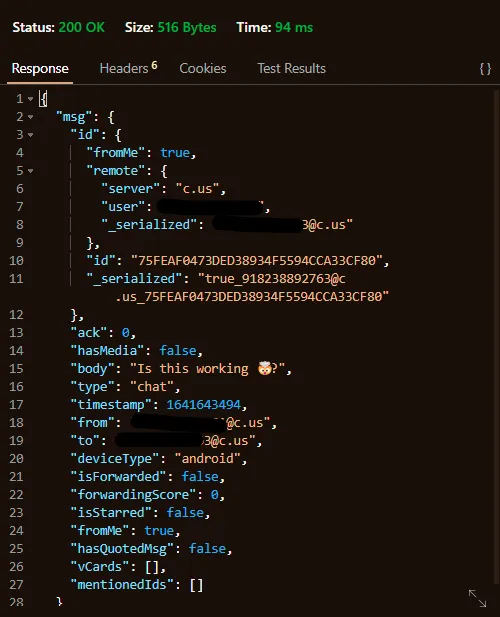Collapse the "remote" object on line 5
The width and height of the screenshot is (500, 617).
(x=30, y=171)
